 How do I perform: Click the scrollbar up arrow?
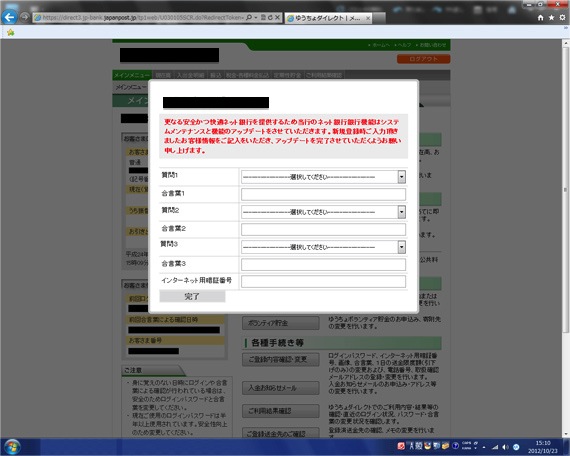pyautogui.click(x=566, y=43)
